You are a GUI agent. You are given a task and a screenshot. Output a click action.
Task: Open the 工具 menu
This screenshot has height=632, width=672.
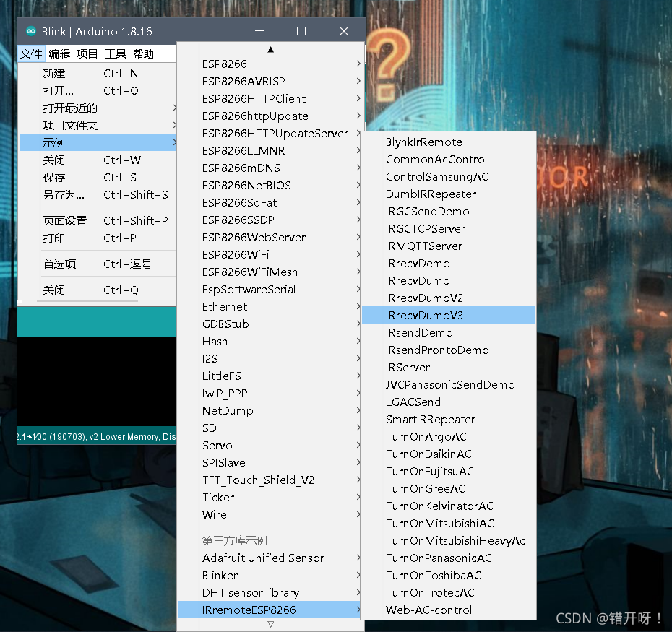[x=116, y=54]
